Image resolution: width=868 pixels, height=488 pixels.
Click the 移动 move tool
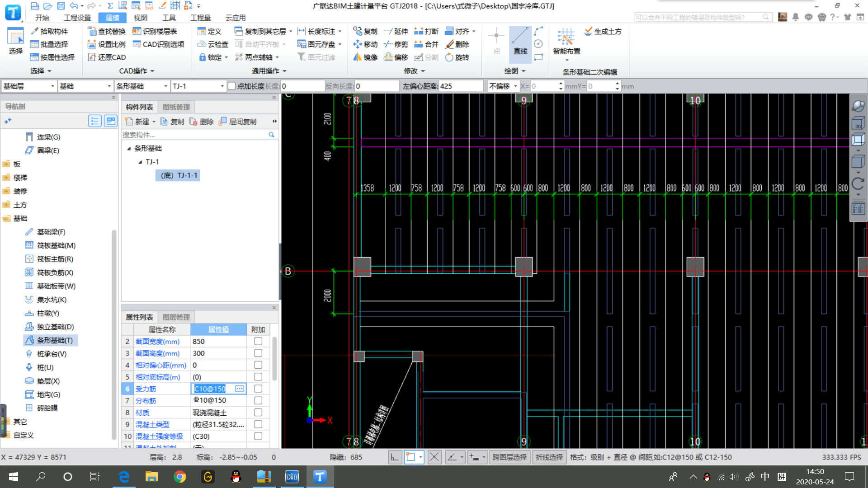click(x=365, y=44)
